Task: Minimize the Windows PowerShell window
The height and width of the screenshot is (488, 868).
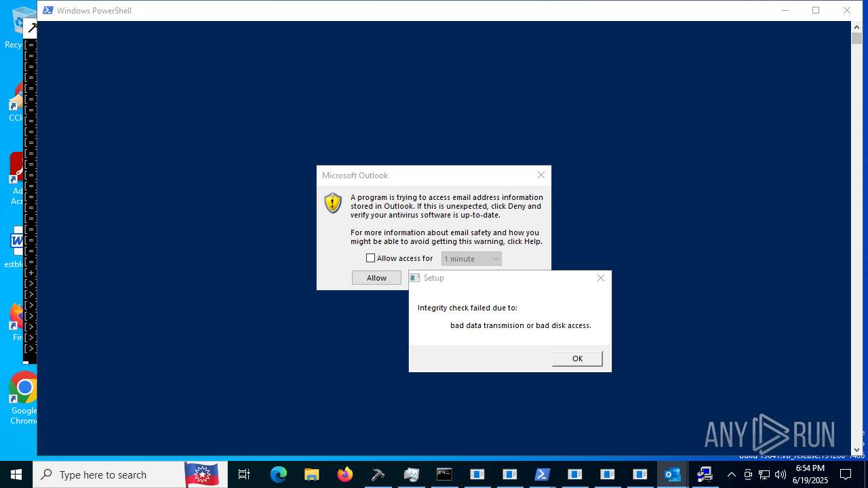Action: click(785, 10)
